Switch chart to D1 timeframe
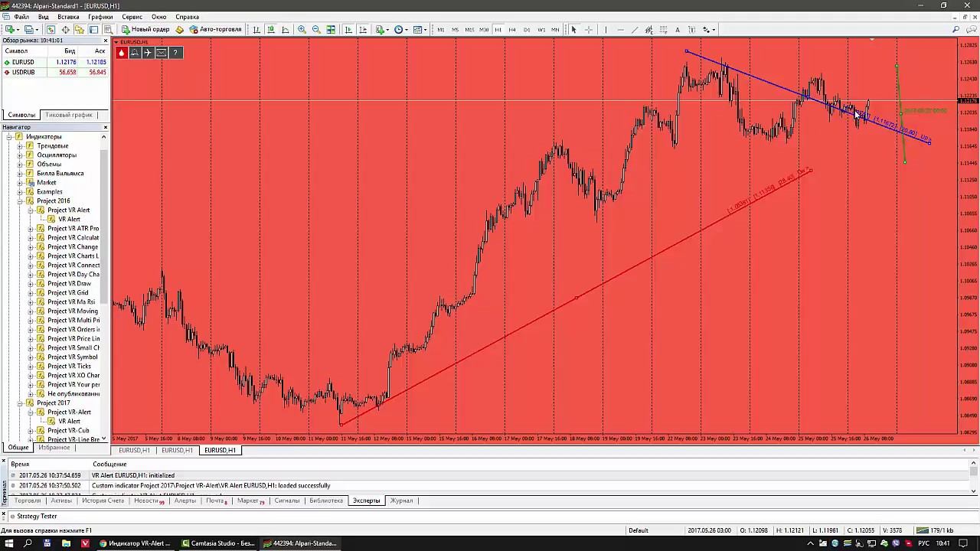Screen dimensions: 980x551 [527, 30]
